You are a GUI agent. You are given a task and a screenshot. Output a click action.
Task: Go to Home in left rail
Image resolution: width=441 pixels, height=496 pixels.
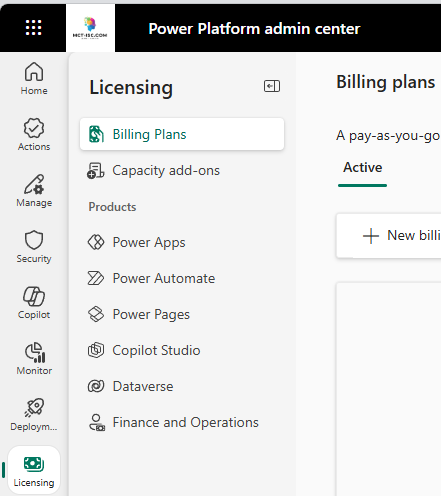point(34,79)
